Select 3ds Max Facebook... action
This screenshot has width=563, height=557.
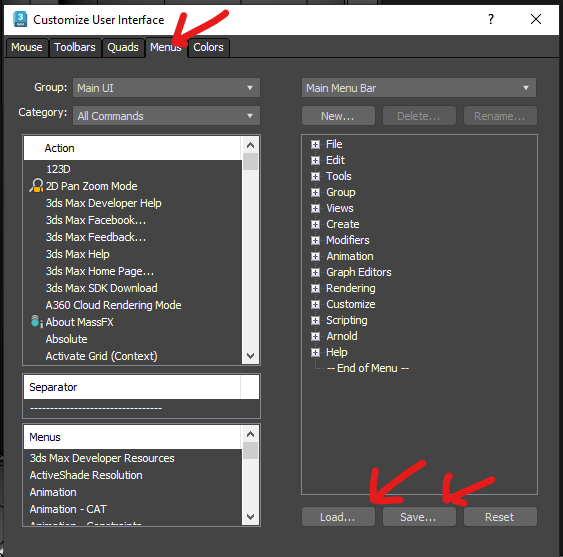tap(96, 220)
